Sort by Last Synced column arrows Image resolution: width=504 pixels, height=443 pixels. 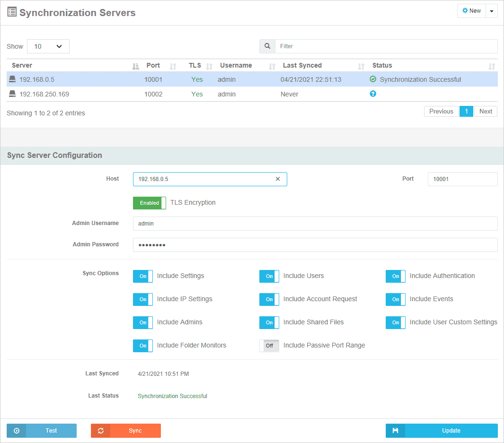click(361, 66)
